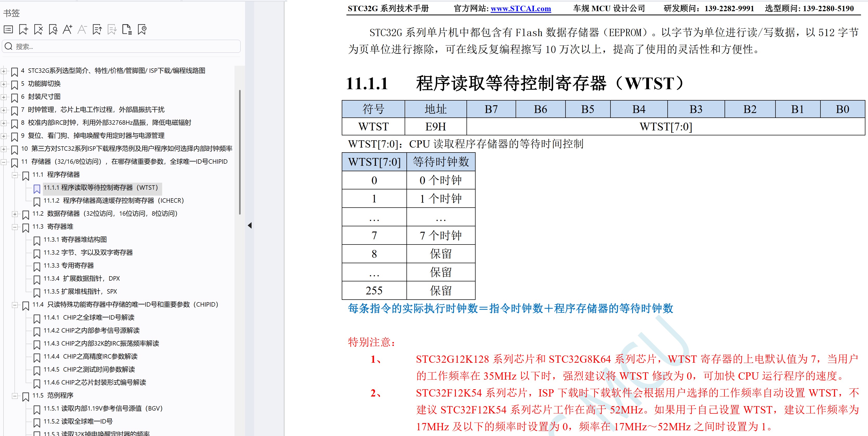The image size is (868, 436).
Task: Delete the selected bookmark
Action: point(38,30)
